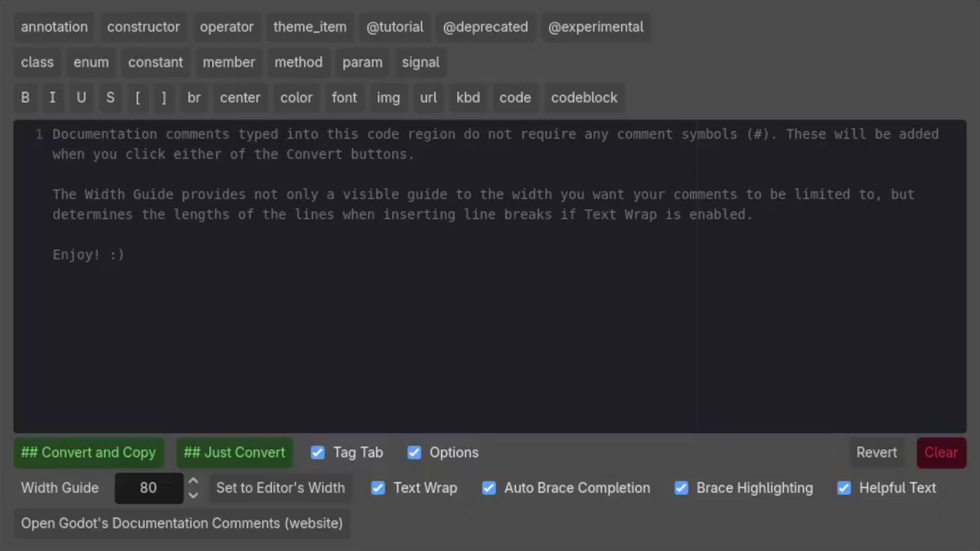Insert the color tag
The height and width of the screenshot is (551, 980).
click(x=296, y=97)
